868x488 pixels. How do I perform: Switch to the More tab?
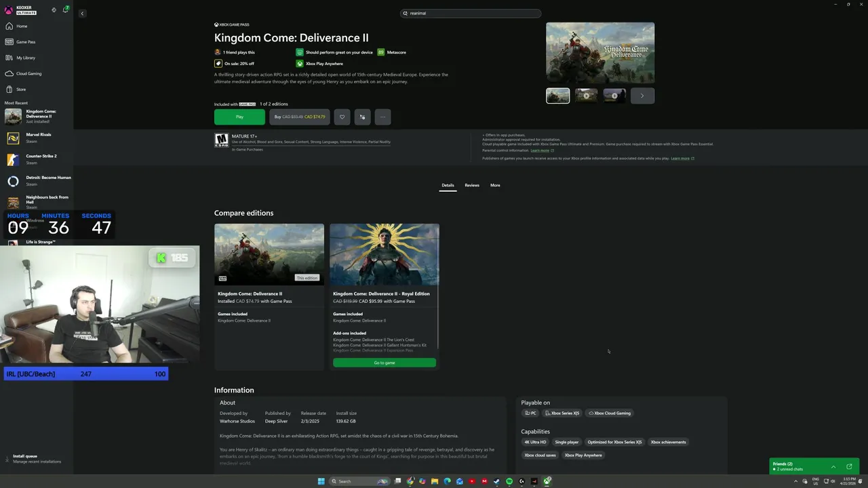[x=495, y=185]
